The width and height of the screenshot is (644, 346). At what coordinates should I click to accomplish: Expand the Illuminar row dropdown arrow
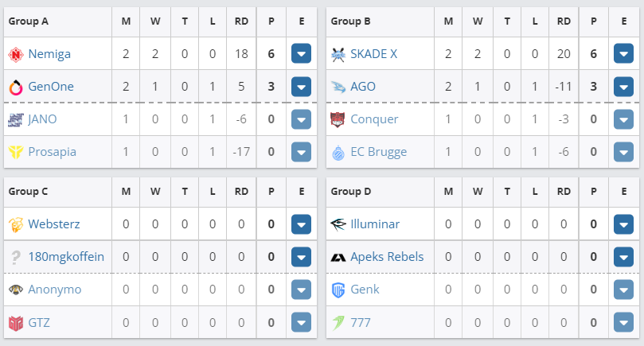pyautogui.click(x=623, y=224)
